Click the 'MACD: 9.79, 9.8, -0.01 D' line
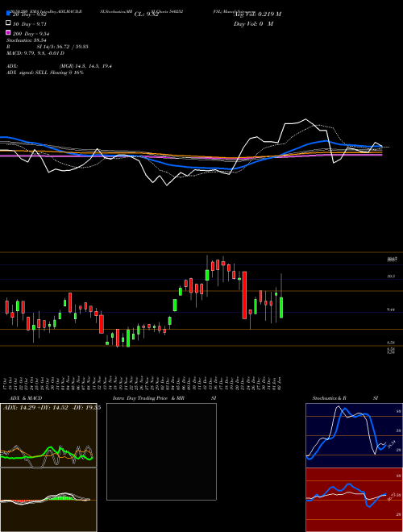 click(x=35, y=53)
